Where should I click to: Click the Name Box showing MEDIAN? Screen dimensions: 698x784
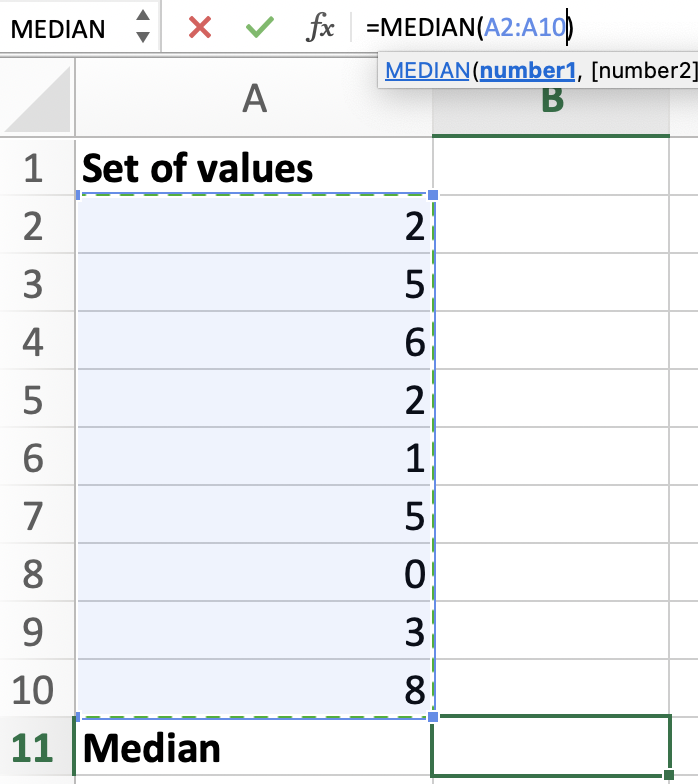pyautogui.click(x=60, y=28)
